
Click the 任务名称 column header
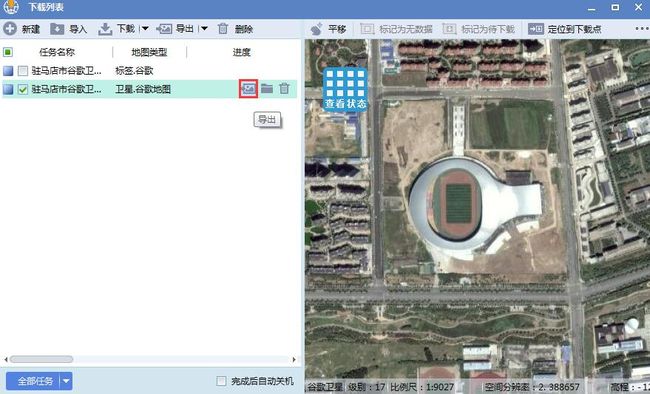pos(57,52)
